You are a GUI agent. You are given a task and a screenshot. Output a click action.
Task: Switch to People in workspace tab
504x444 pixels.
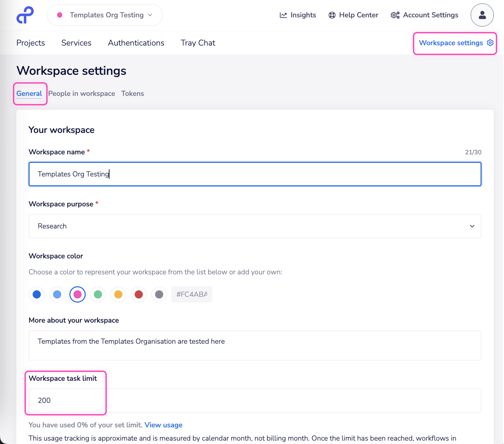[x=81, y=93]
